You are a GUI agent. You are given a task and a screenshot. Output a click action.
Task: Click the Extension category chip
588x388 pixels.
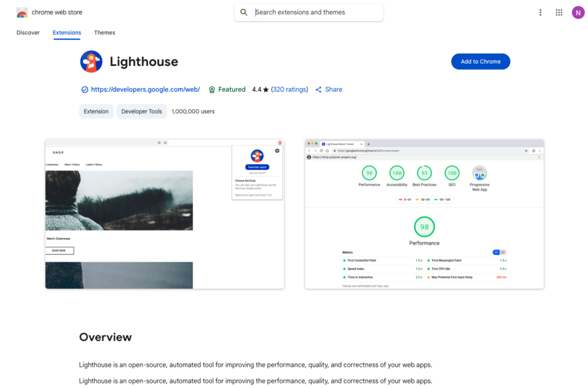(x=96, y=111)
